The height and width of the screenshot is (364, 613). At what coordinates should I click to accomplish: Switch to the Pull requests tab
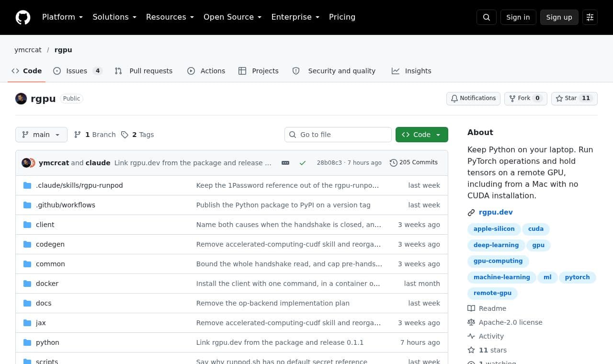144,71
